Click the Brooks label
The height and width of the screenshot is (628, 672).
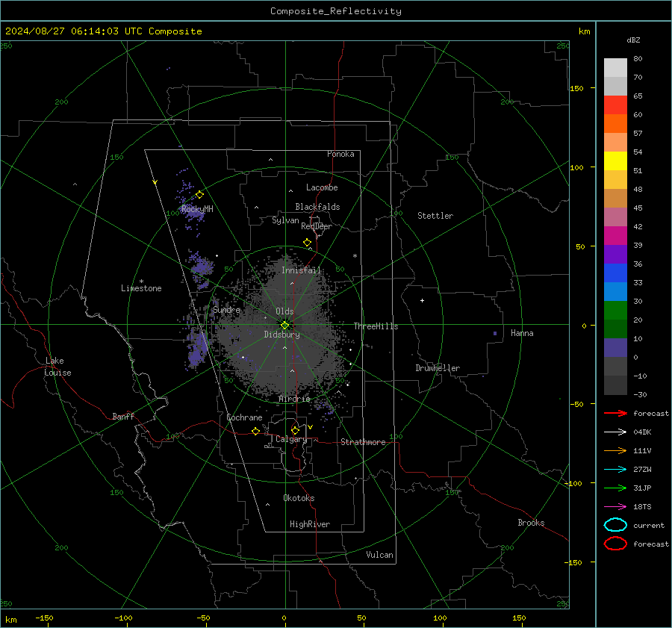[531, 523]
